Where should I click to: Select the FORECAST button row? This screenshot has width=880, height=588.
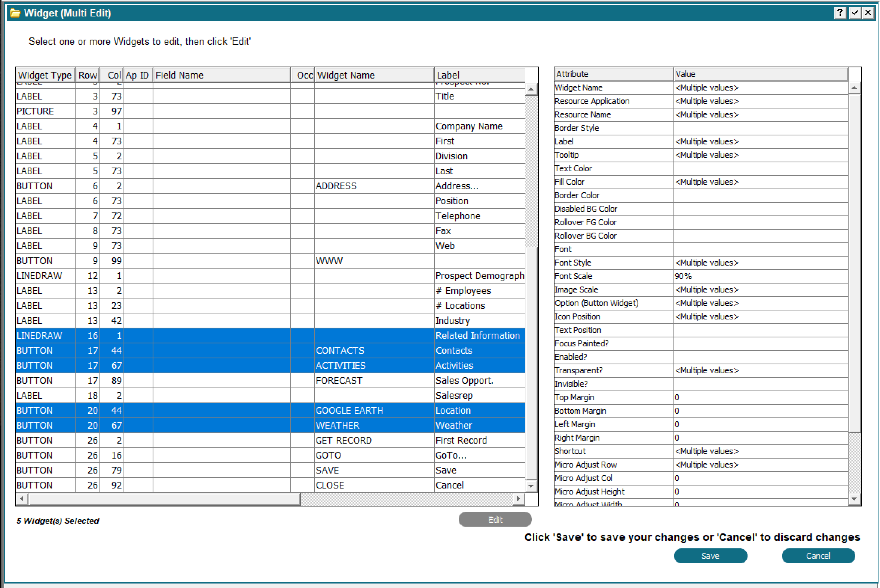pos(339,380)
